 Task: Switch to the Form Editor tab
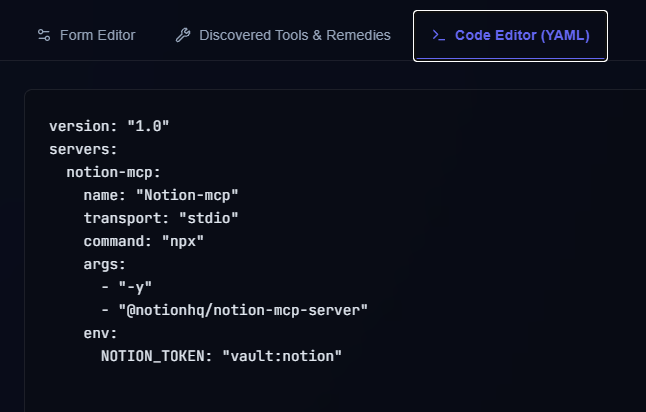[86, 35]
